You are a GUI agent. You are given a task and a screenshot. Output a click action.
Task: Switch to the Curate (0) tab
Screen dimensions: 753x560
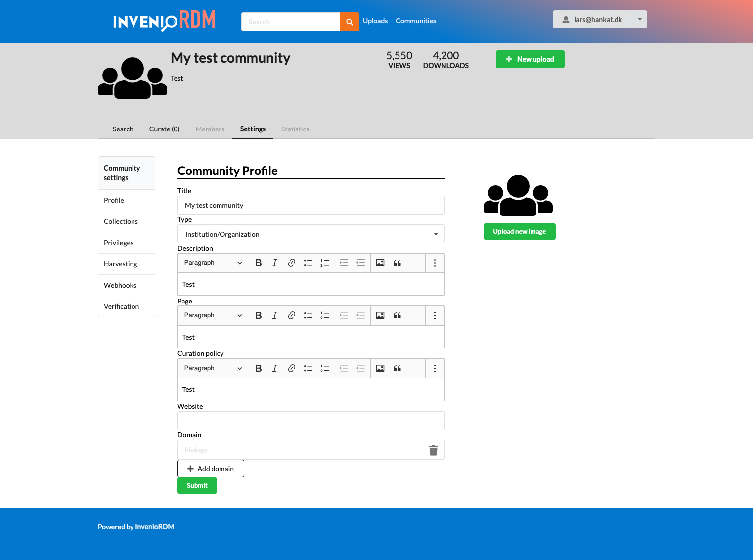[164, 129]
